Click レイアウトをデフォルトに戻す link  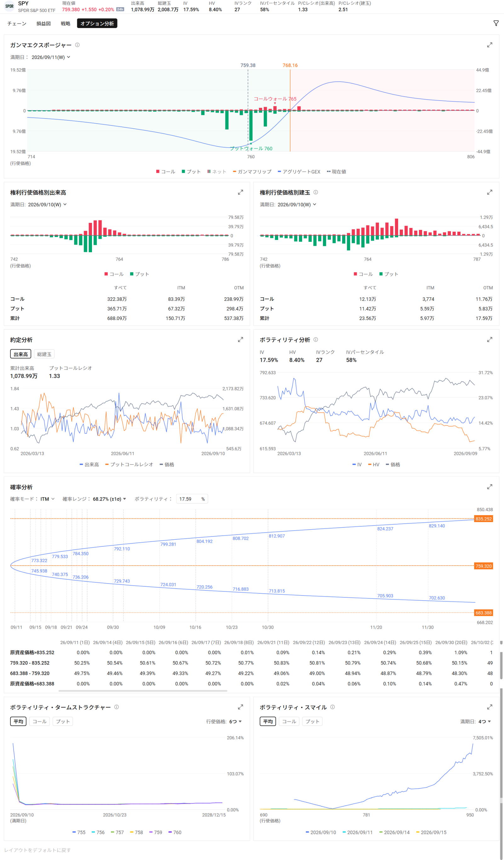(x=37, y=850)
